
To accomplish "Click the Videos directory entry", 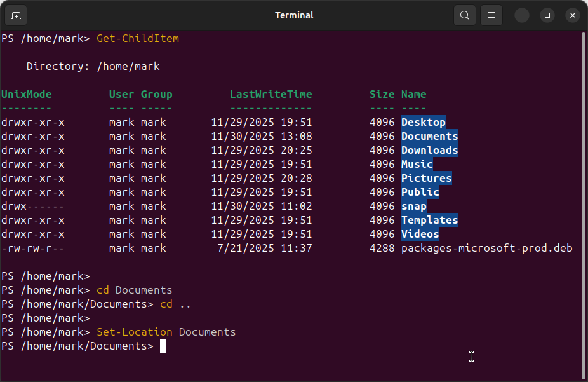I will [420, 234].
